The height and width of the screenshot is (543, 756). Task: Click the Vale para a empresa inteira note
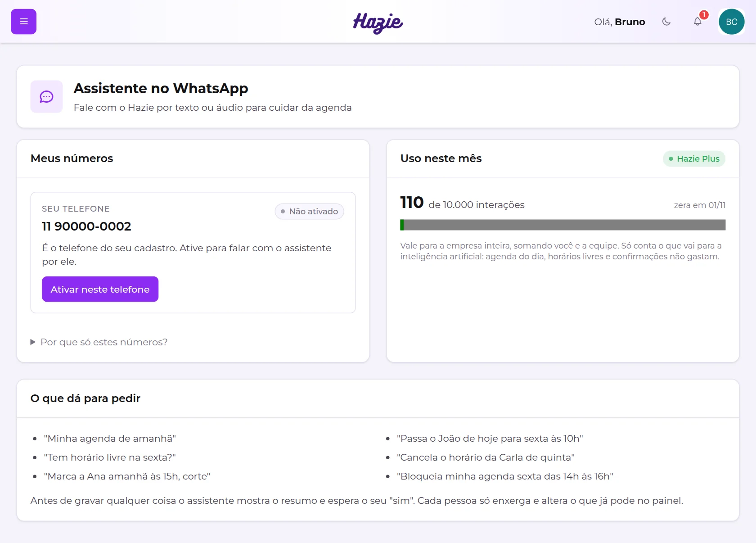click(x=561, y=251)
